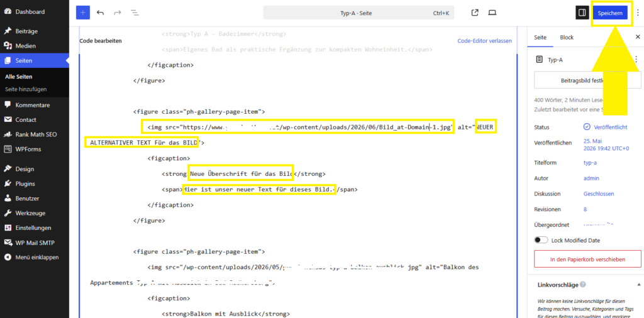Screen dimensions: 644x318
Task: Open Werkzeuge in the admin menu
Action: coord(35,213)
